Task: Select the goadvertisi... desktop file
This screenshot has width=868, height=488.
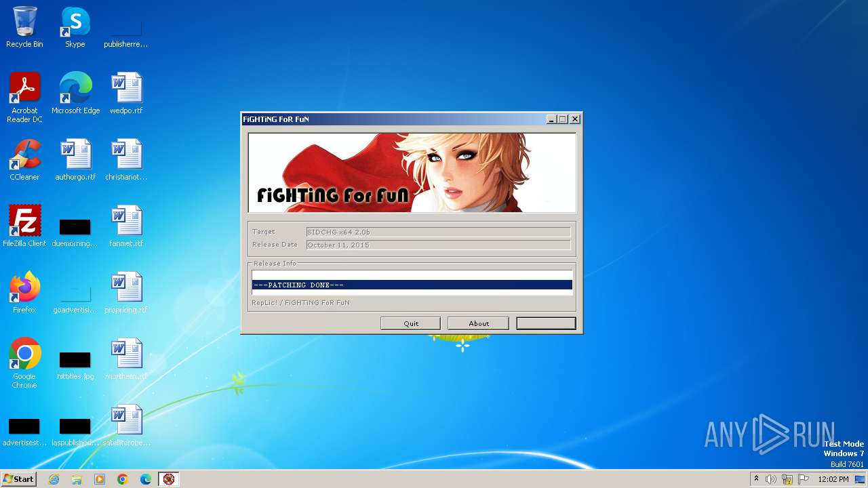Action: [x=75, y=297]
